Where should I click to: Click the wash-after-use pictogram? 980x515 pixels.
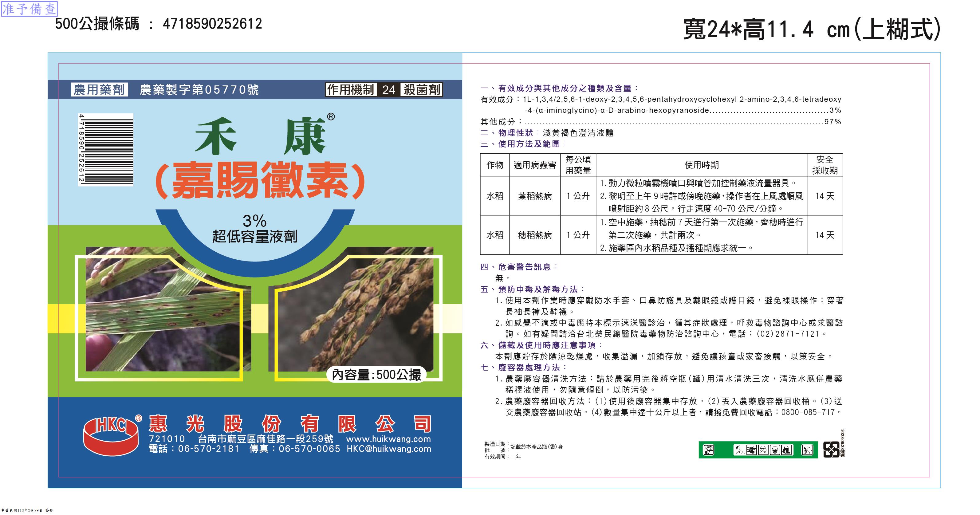pos(807,450)
